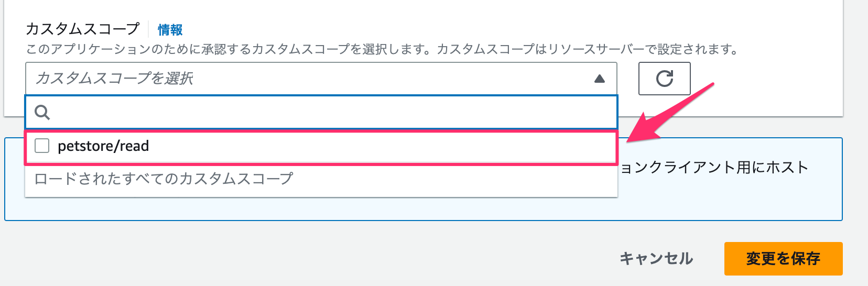Check the petstore/read checkbox
Viewport: 868px width, 286px height.
coord(42,146)
